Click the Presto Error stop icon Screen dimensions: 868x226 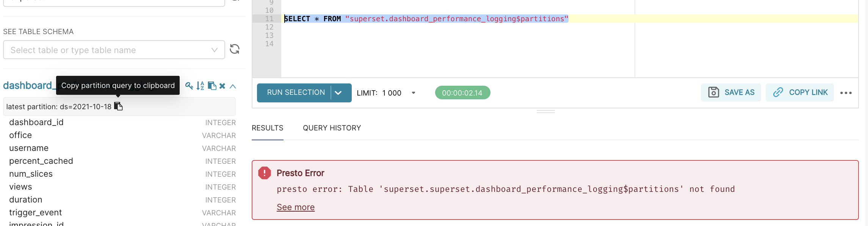pyautogui.click(x=265, y=174)
